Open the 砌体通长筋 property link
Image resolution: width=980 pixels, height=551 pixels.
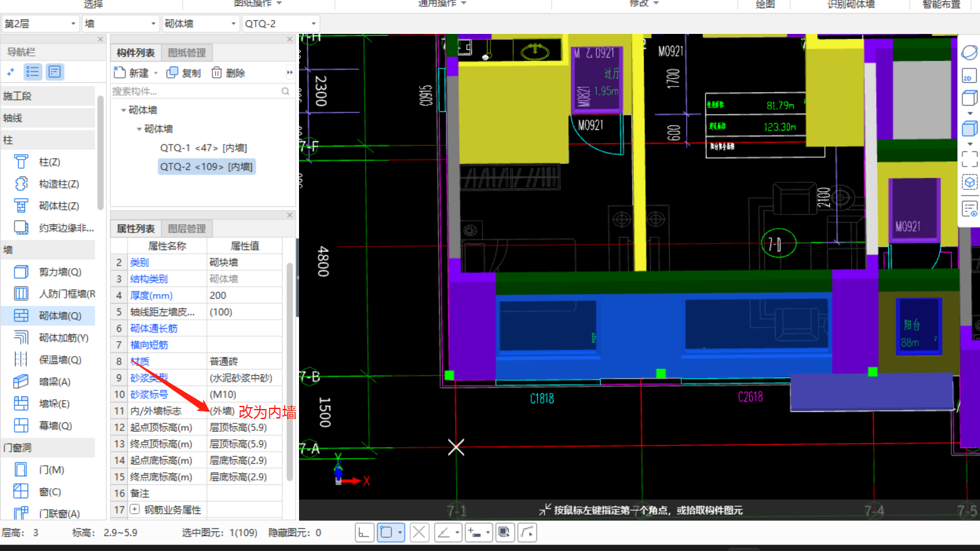(154, 329)
